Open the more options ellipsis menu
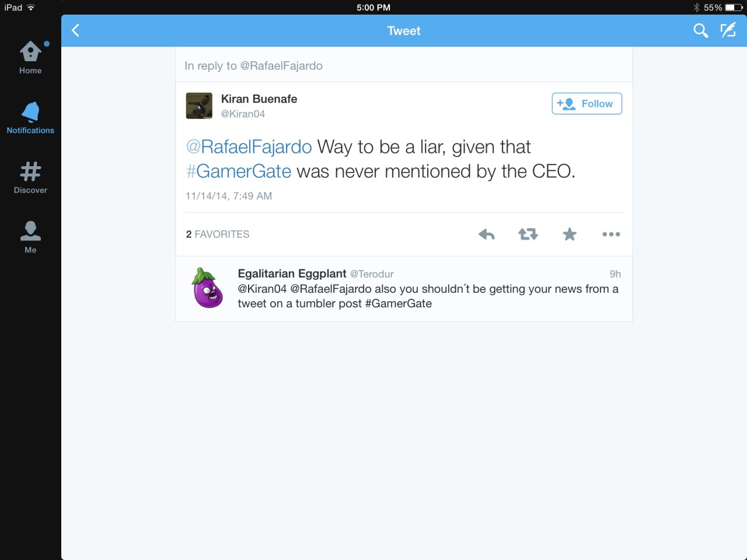The width and height of the screenshot is (747, 560). click(610, 235)
